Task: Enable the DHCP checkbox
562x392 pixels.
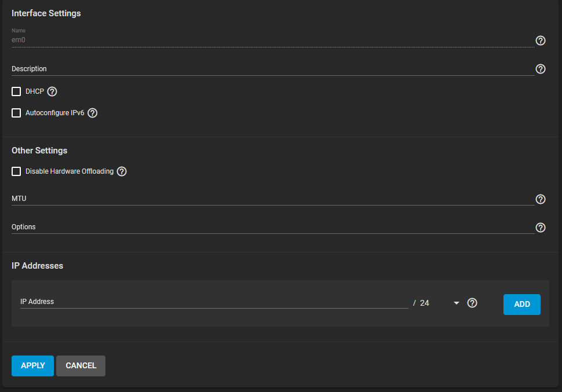Action: point(16,91)
